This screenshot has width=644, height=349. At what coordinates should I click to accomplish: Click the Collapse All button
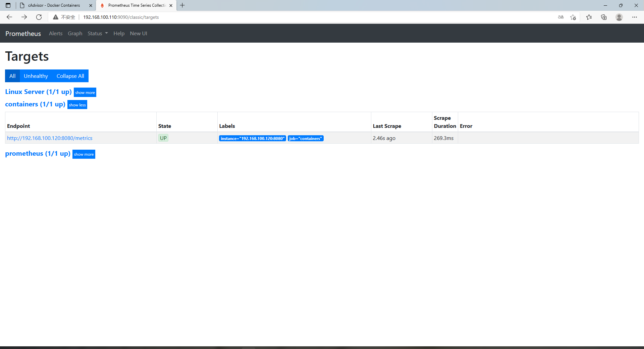70,76
